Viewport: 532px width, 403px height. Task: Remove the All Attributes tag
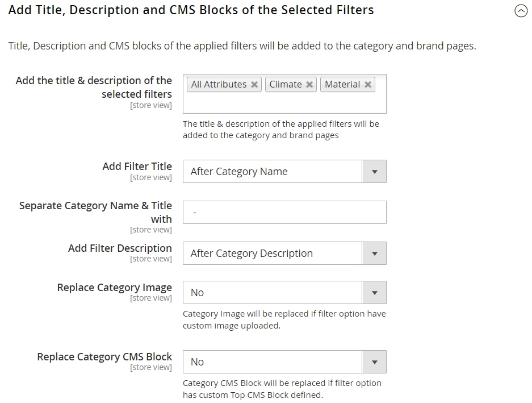[x=254, y=85]
